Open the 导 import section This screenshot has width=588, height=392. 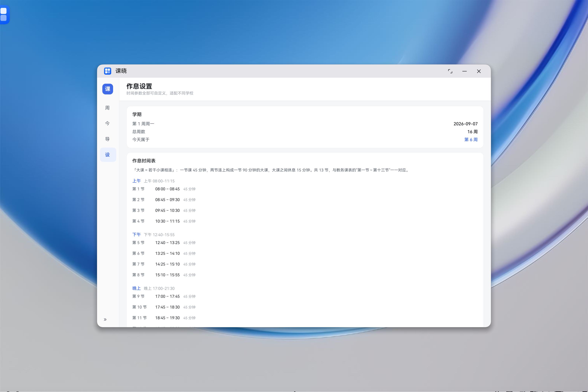(107, 139)
